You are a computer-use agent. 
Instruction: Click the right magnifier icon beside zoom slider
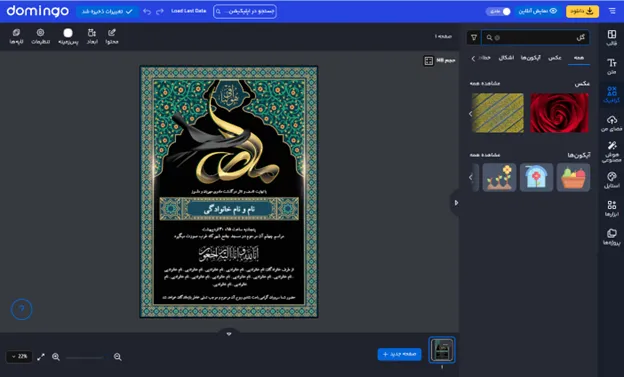(x=117, y=357)
